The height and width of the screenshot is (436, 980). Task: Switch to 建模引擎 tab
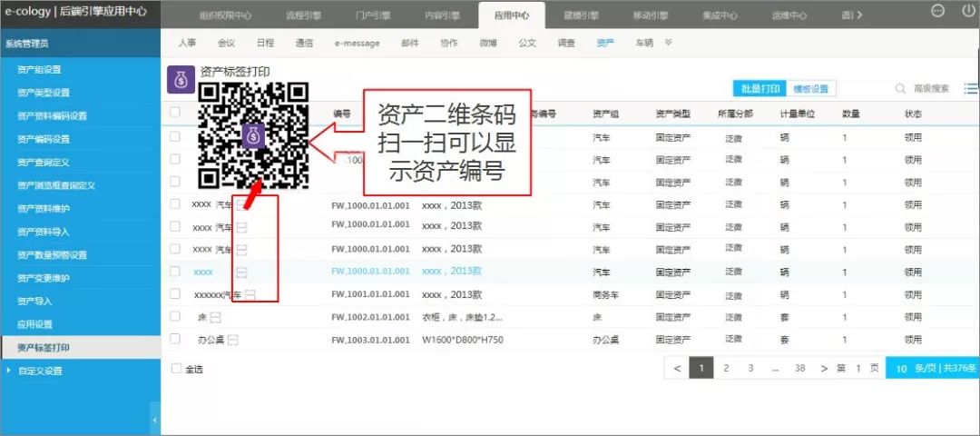581,15
